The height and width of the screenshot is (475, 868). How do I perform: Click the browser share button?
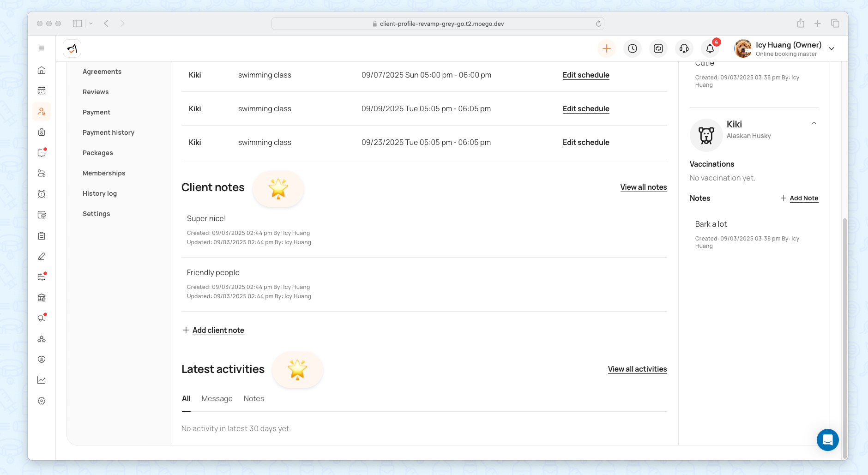tap(801, 23)
